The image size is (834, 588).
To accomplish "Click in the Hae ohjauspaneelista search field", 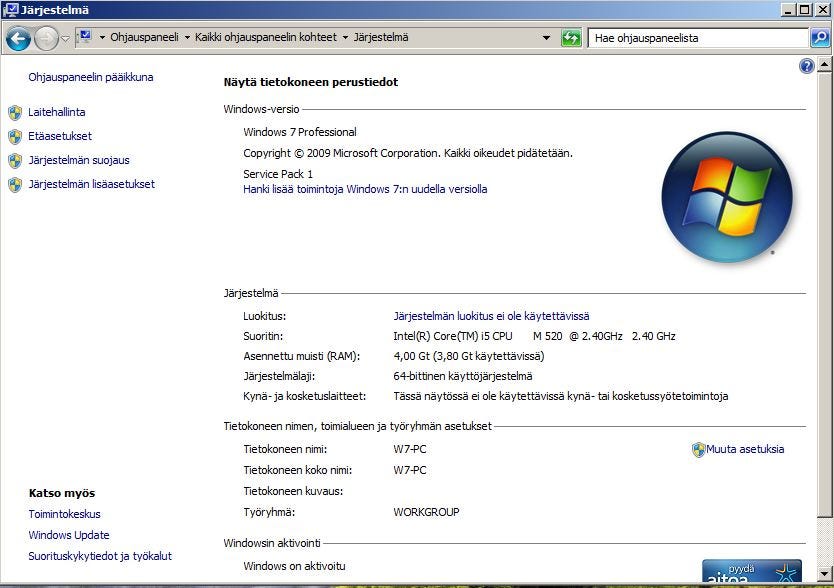I will [x=697, y=38].
